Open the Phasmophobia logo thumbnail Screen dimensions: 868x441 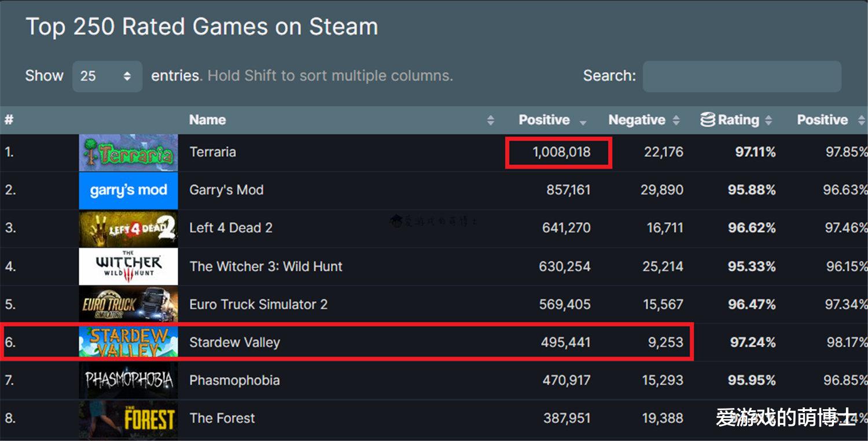pyautogui.click(x=128, y=380)
